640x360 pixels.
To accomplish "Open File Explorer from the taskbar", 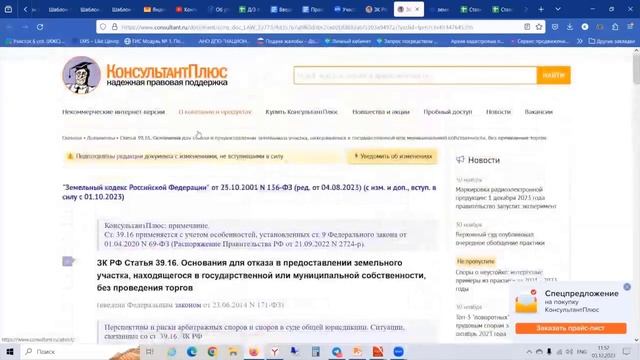I will [233, 351].
